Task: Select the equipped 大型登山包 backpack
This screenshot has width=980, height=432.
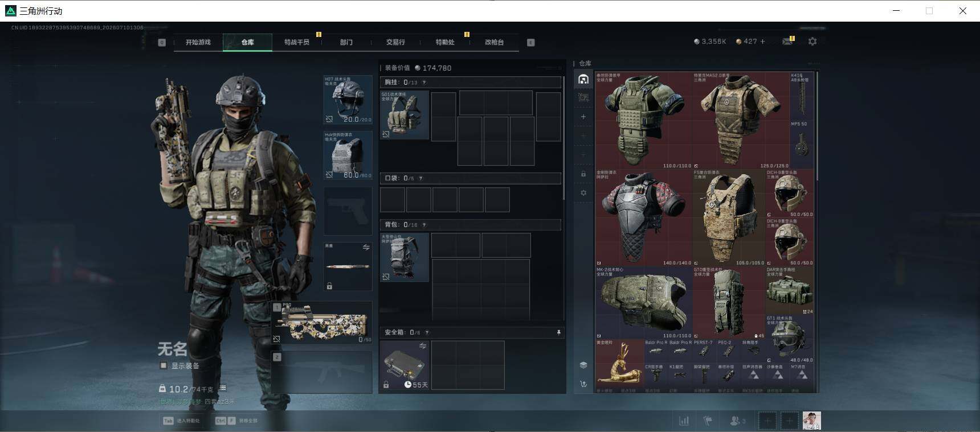Action: click(405, 257)
